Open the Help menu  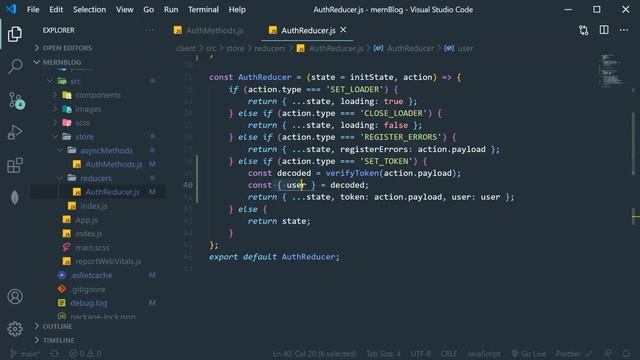point(237,9)
